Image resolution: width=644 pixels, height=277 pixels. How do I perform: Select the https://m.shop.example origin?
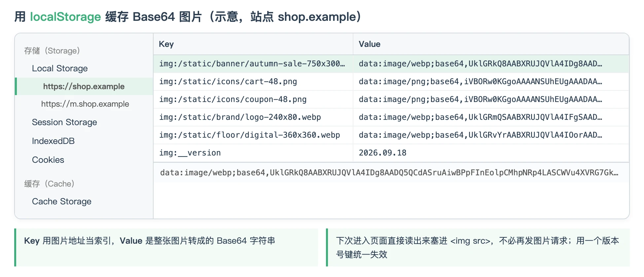[85, 104]
